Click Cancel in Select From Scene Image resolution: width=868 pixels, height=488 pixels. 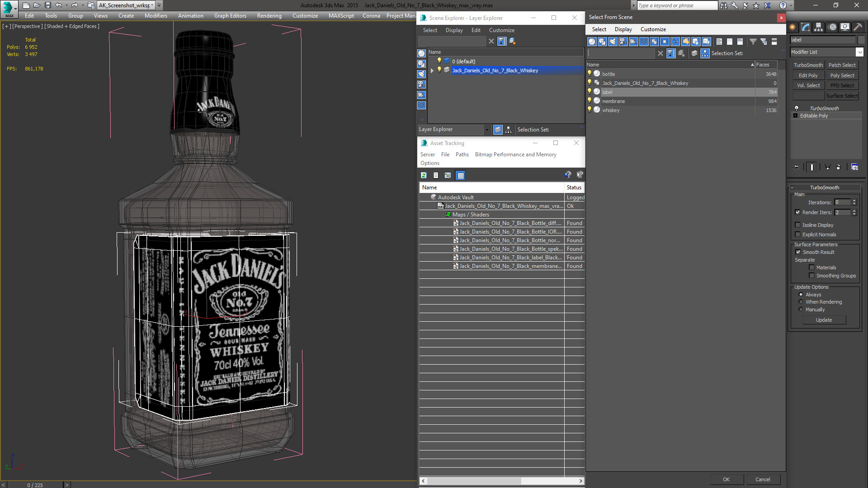pyautogui.click(x=763, y=479)
